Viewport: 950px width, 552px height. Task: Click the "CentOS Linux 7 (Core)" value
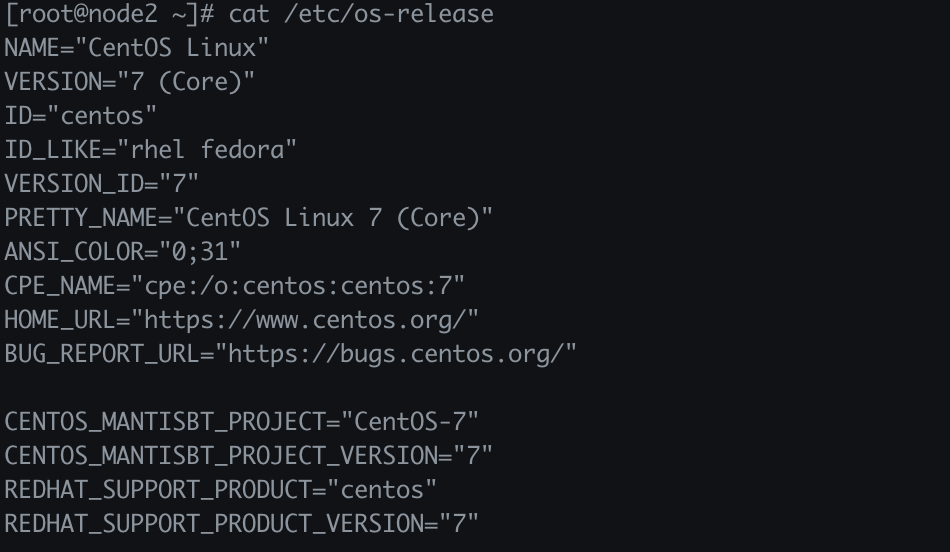[x=333, y=218]
